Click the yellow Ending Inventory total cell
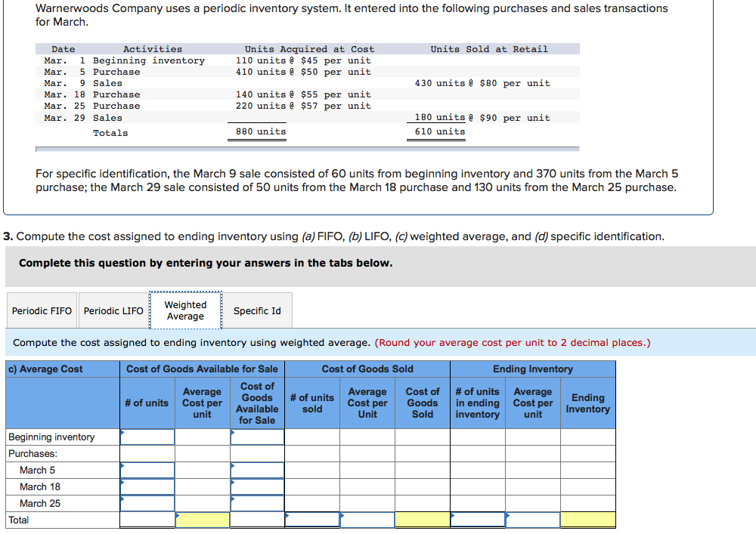The height and width of the screenshot is (534, 756). click(x=588, y=520)
